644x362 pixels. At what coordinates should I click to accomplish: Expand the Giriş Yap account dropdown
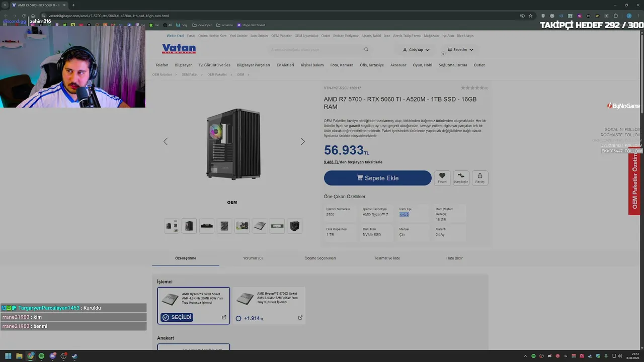(416, 50)
